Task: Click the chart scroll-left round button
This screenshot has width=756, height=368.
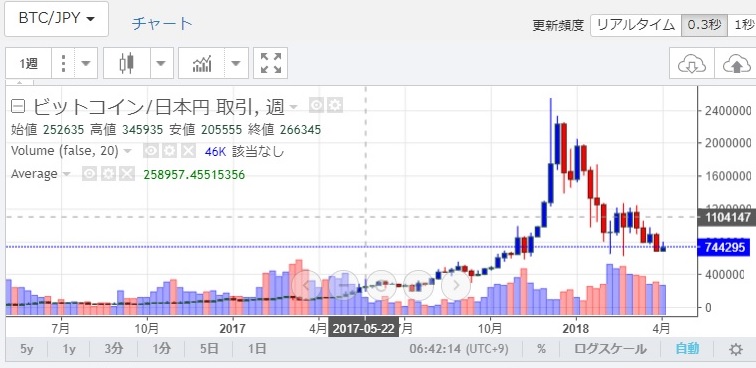Action: (x=307, y=286)
